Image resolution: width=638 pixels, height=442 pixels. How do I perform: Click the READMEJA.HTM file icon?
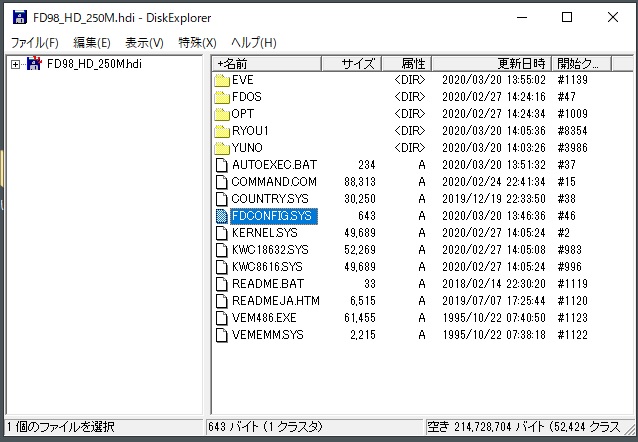tap(222, 301)
